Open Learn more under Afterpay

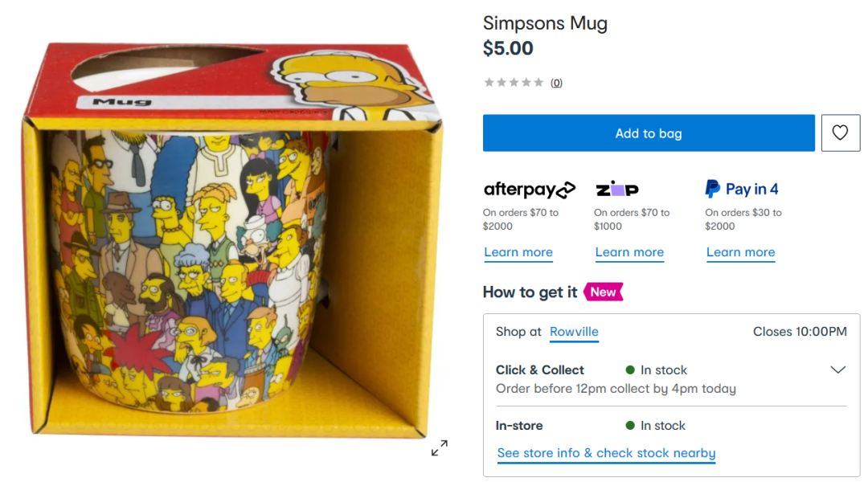point(518,252)
